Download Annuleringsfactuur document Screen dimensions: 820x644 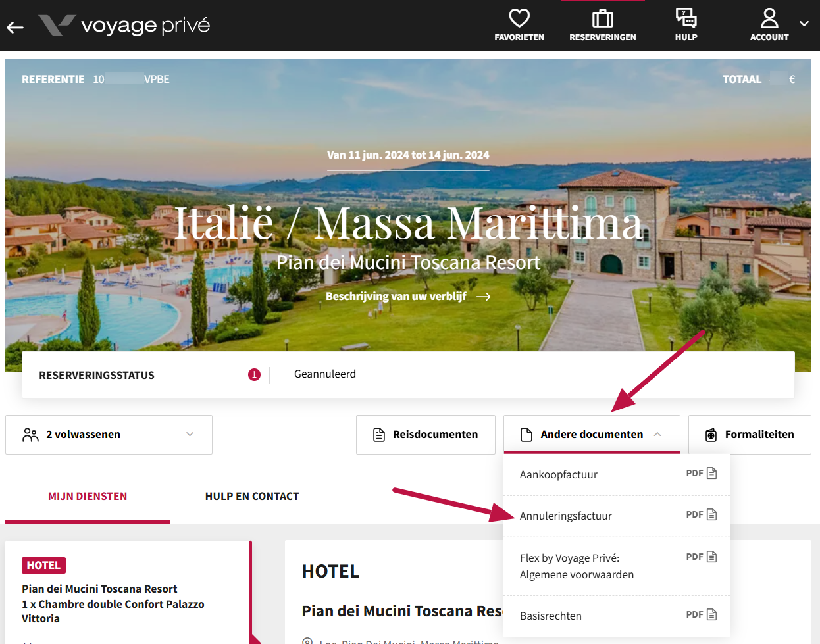[x=617, y=516]
